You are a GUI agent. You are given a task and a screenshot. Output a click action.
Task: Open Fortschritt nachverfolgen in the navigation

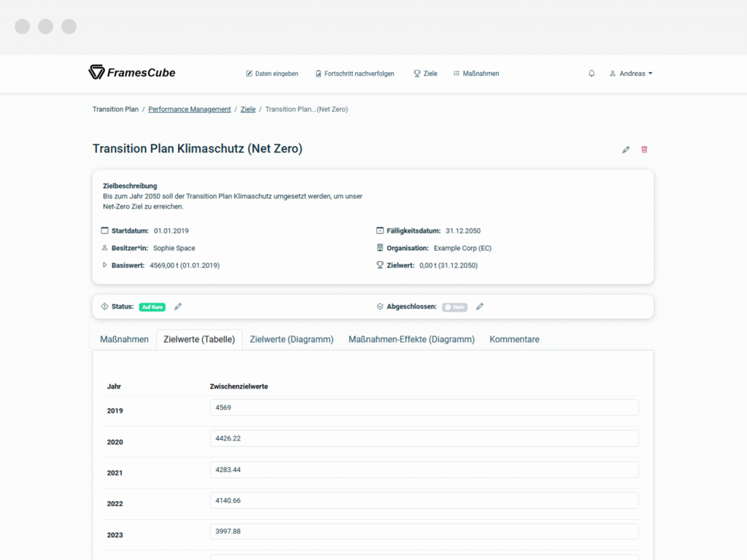(355, 74)
